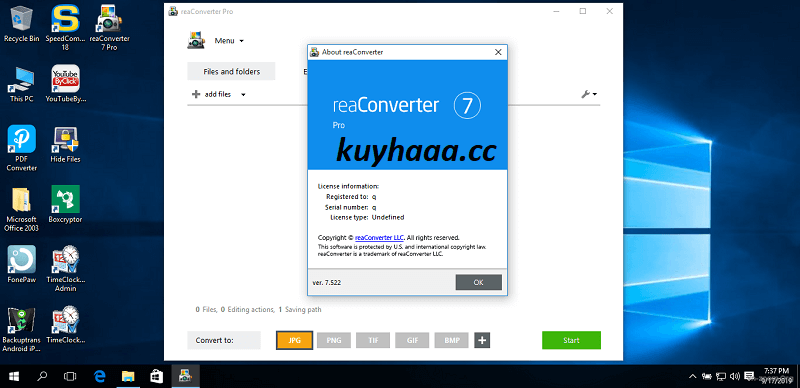Image resolution: width=800 pixels, height=388 pixels.
Task: Select PNG output format
Action: pos(334,341)
